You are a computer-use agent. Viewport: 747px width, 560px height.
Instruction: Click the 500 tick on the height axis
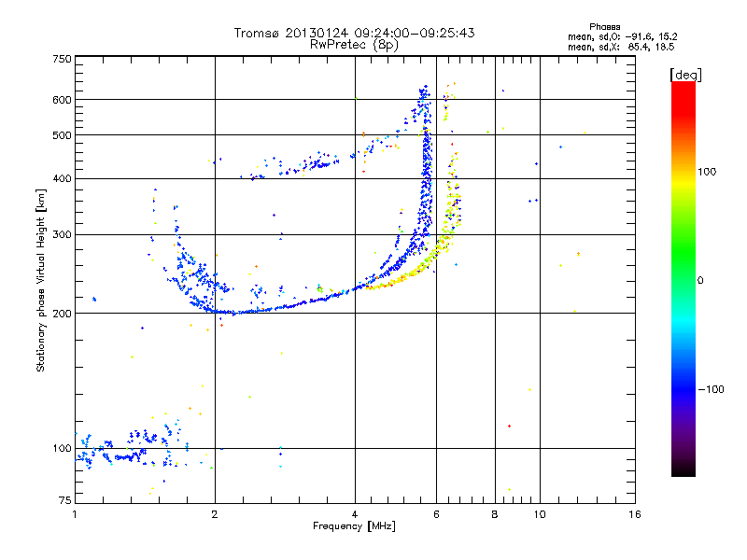pos(62,135)
